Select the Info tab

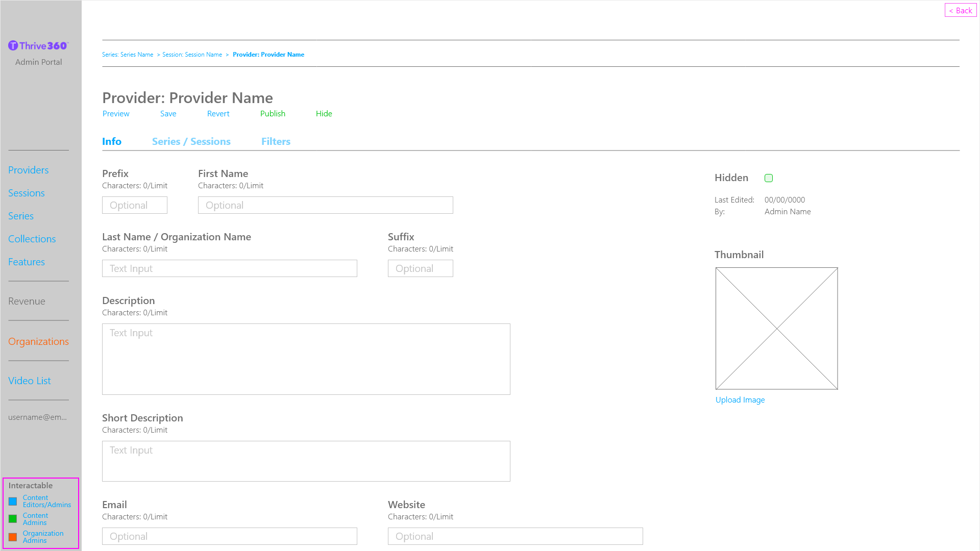pyautogui.click(x=112, y=141)
